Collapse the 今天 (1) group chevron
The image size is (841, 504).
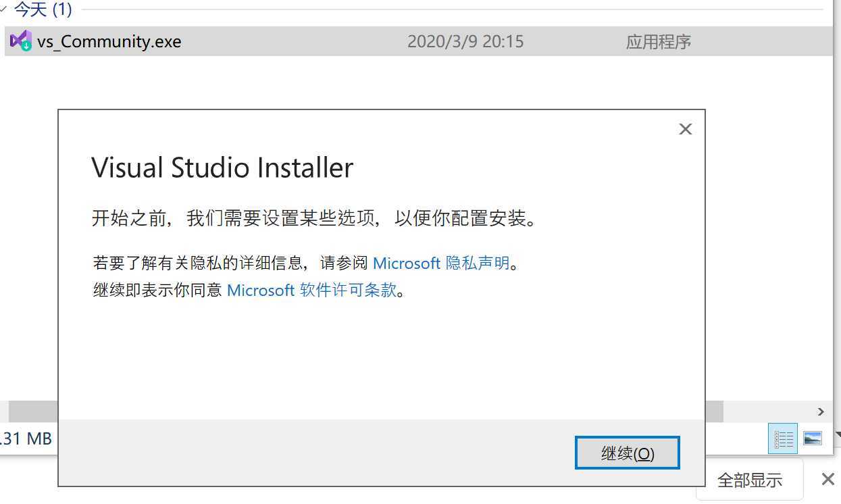click(x=3, y=9)
